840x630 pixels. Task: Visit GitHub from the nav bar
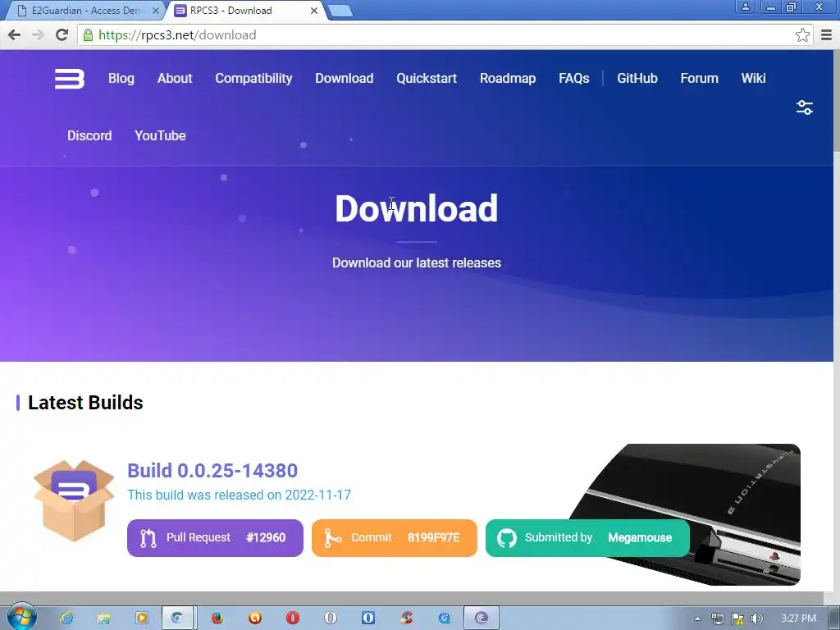click(637, 79)
